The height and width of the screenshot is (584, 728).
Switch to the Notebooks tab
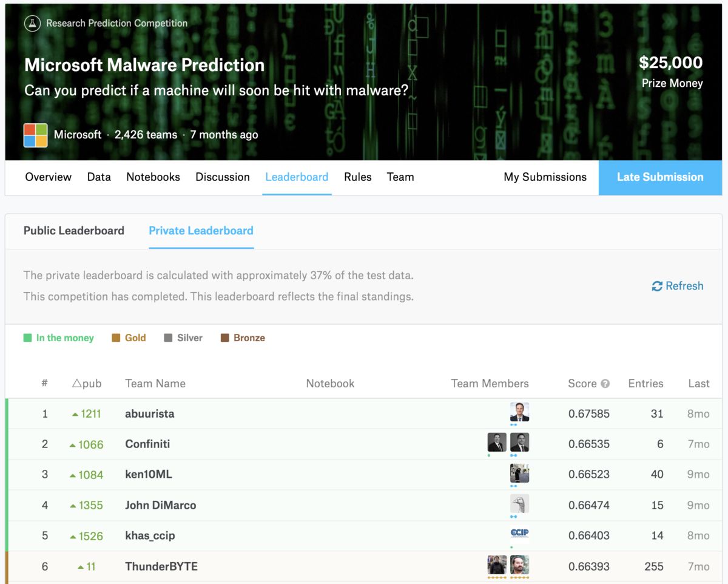tap(153, 177)
